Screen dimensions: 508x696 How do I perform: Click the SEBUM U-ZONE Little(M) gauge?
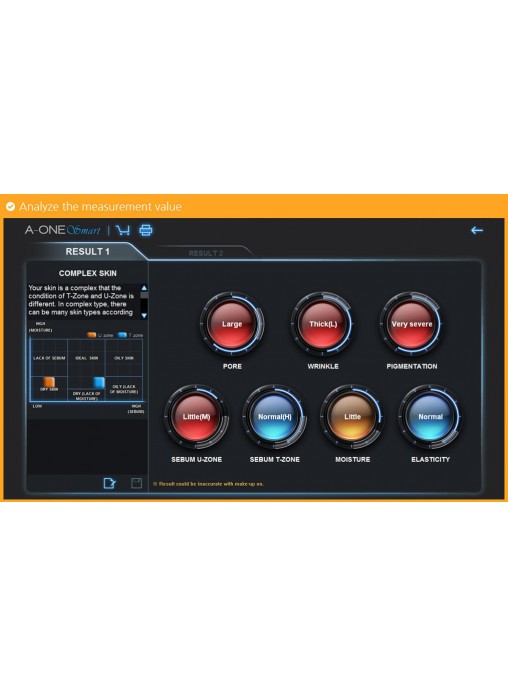click(x=197, y=417)
